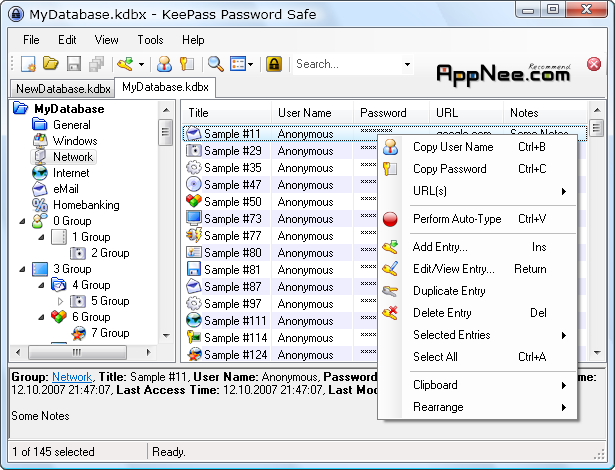This screenshot has width=615, height=470.
Task: Open the Edit menu
Action: [x=67, y=40]
